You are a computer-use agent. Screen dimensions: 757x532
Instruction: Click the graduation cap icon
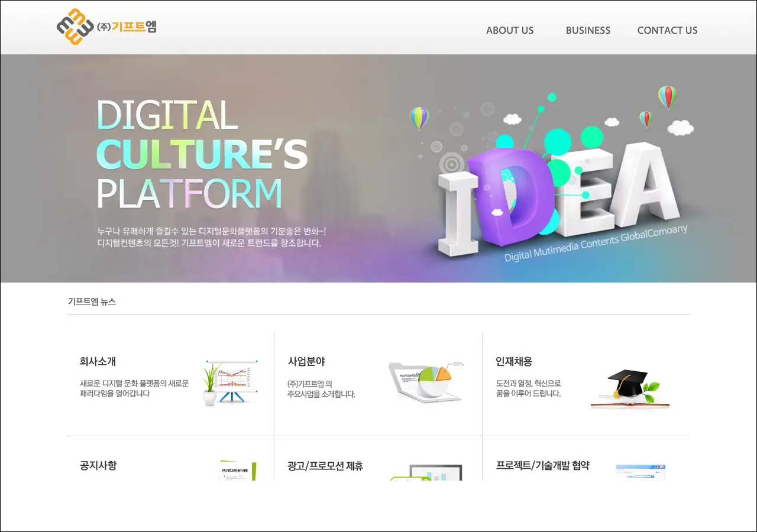[629, 388]
